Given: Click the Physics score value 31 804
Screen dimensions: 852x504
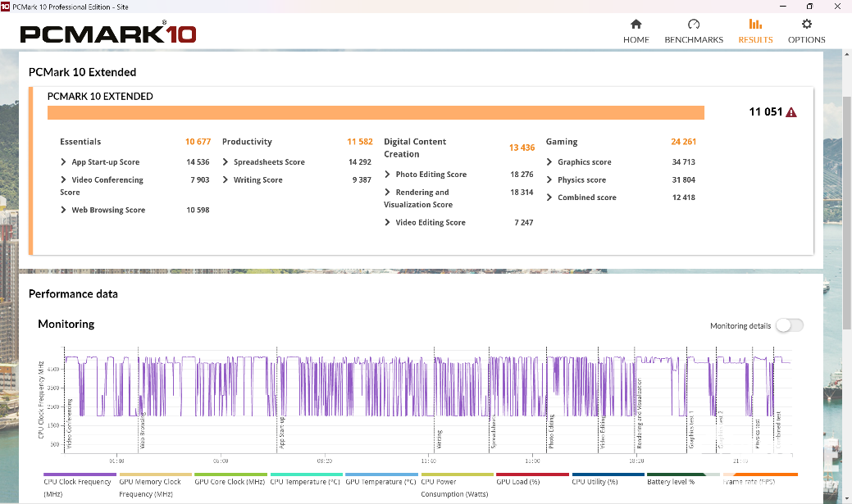Looking at the screenshot, I should coord(684,179).
